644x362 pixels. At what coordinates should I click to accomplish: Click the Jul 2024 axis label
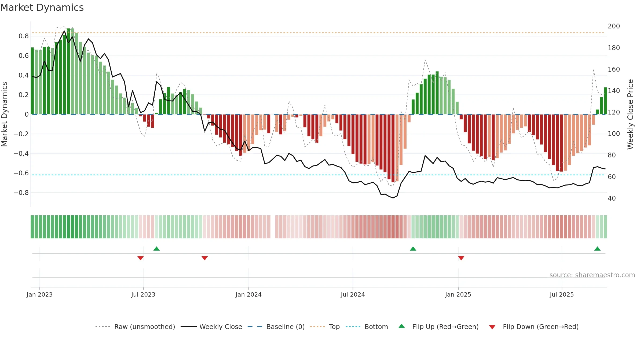[353, 294]
